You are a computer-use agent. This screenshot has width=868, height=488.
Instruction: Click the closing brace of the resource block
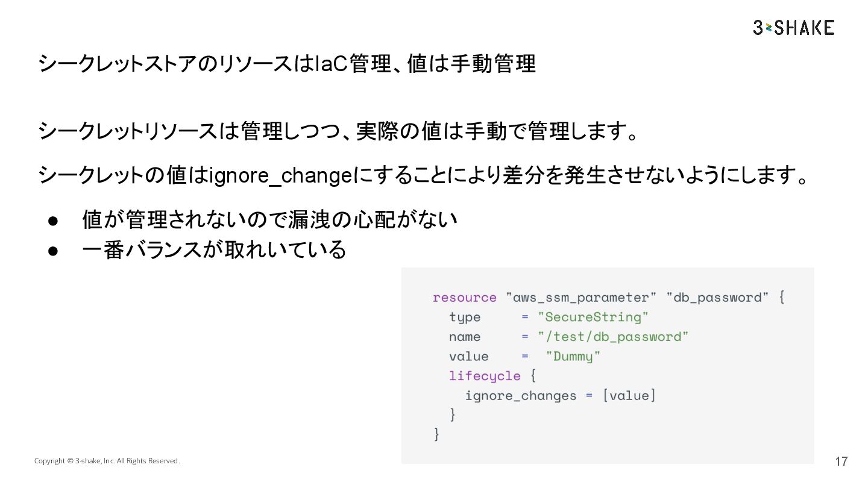pos(436,434)
